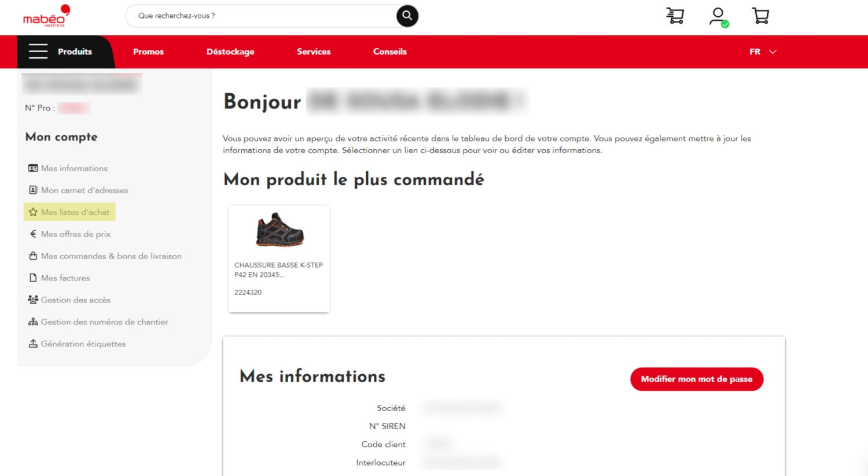Click the star icon for Mes listes d'achat
The image size is (868, 476).
(x=33, y=212)
